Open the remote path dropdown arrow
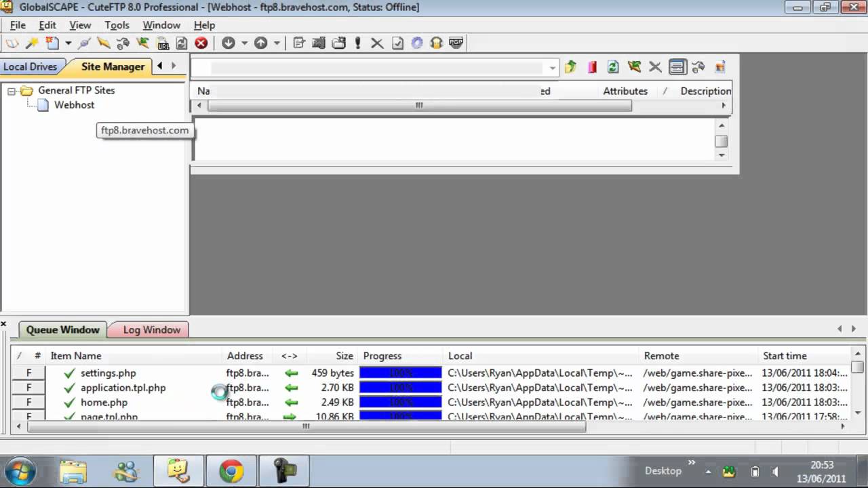This screenshot has height=488, width=868. 553,67
